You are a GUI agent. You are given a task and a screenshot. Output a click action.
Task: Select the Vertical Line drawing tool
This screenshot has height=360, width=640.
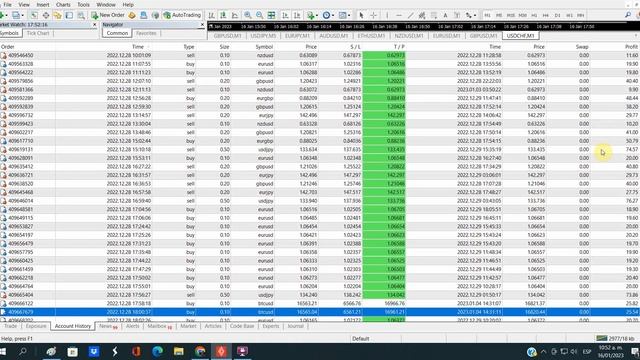[387, 16]
